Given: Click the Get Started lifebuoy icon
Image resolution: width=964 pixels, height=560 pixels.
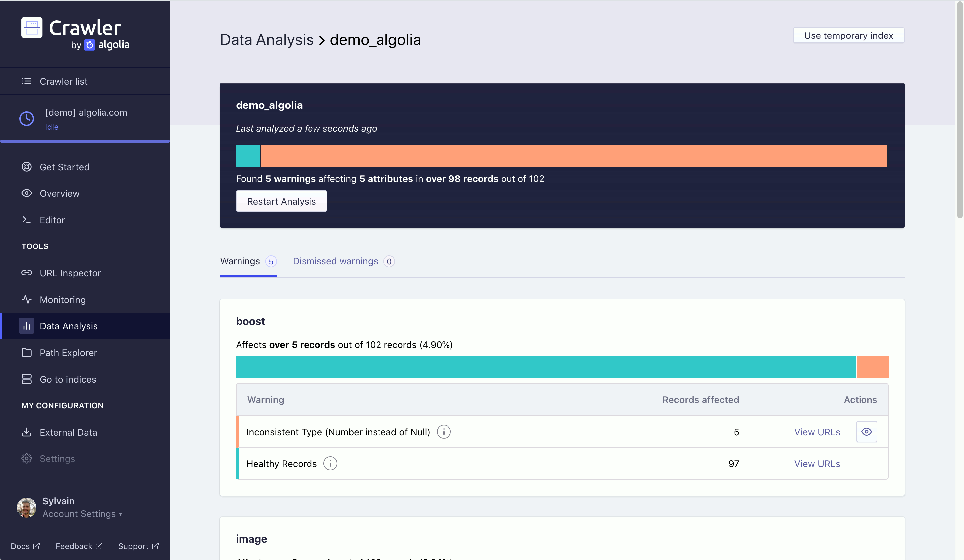Looking at the screenshot, I should click(x=27, y=167).
